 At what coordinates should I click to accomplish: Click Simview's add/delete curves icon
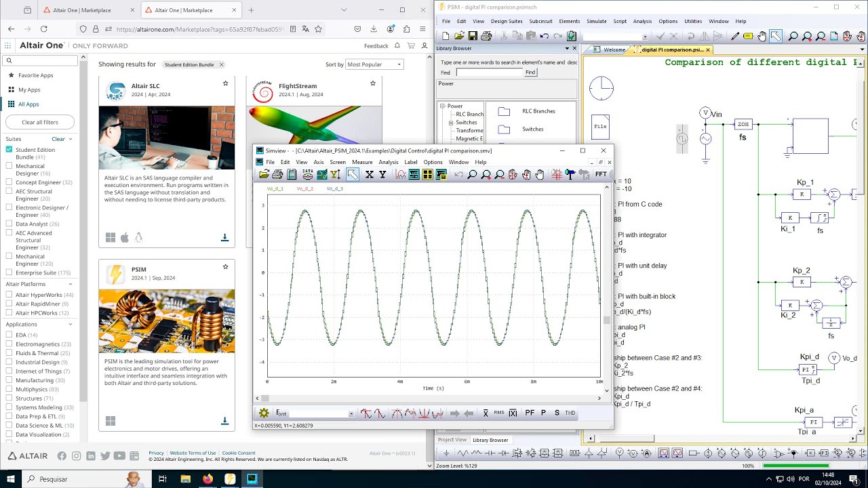pyautogui.click(x=401, y=175)
